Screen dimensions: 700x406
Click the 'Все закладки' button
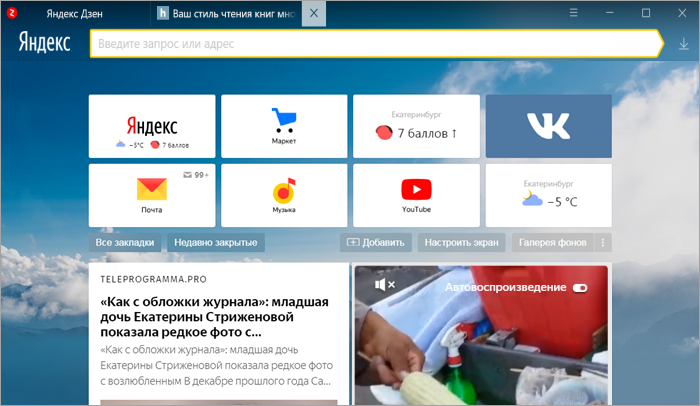[125, 243]
